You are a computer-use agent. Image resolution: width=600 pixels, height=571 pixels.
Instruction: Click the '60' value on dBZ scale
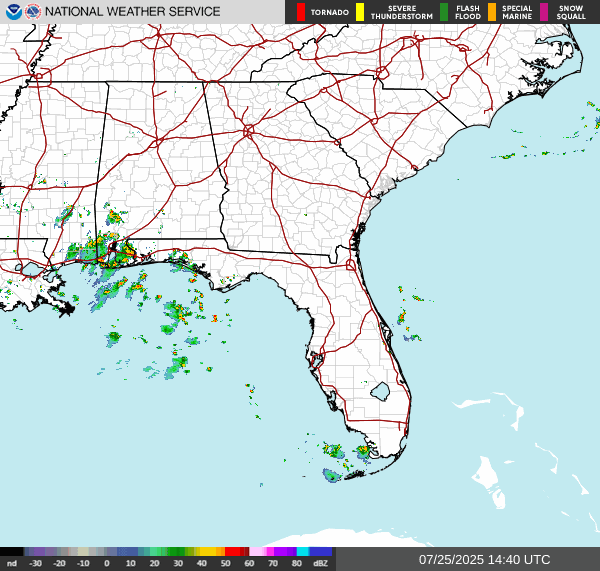point(249,563)
